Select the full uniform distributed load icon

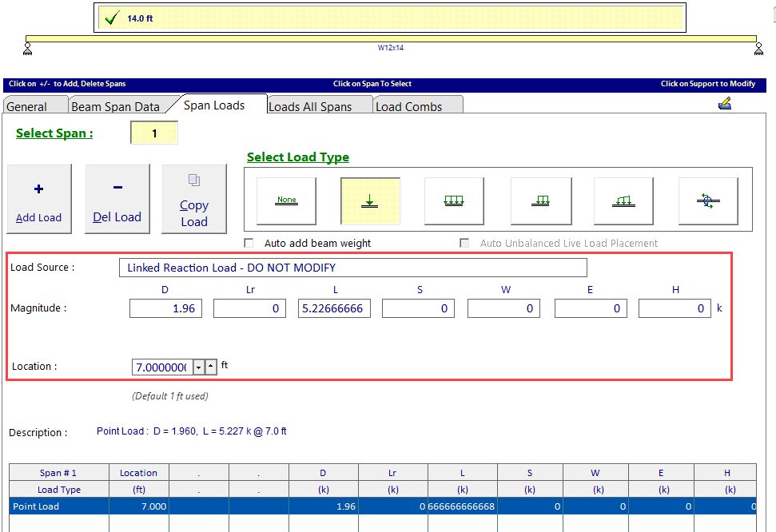(x=454, y=201)
